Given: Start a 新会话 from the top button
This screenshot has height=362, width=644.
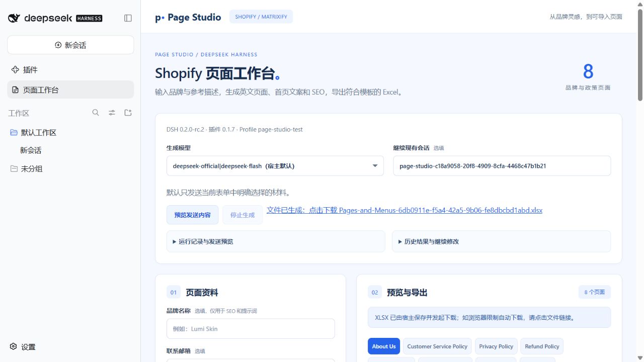Looking at the screenshot, I should click(70, 45).
